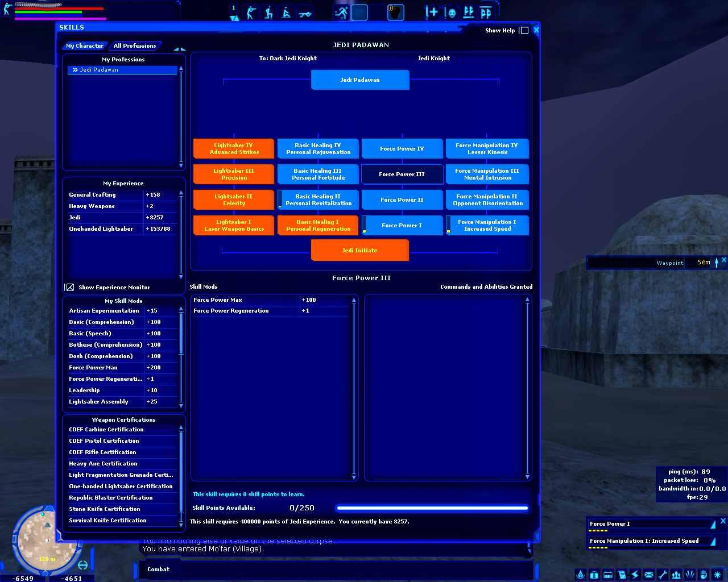The width and height of the screenshot is (728, 582).
Task: Click the running figure toolbar icon
Action: click(x=341, y=13)
